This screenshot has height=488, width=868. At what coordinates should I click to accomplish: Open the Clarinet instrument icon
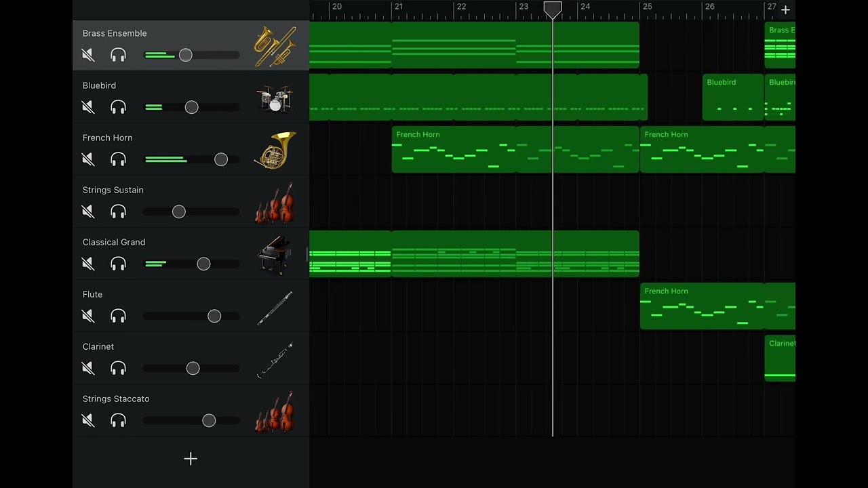275,360
